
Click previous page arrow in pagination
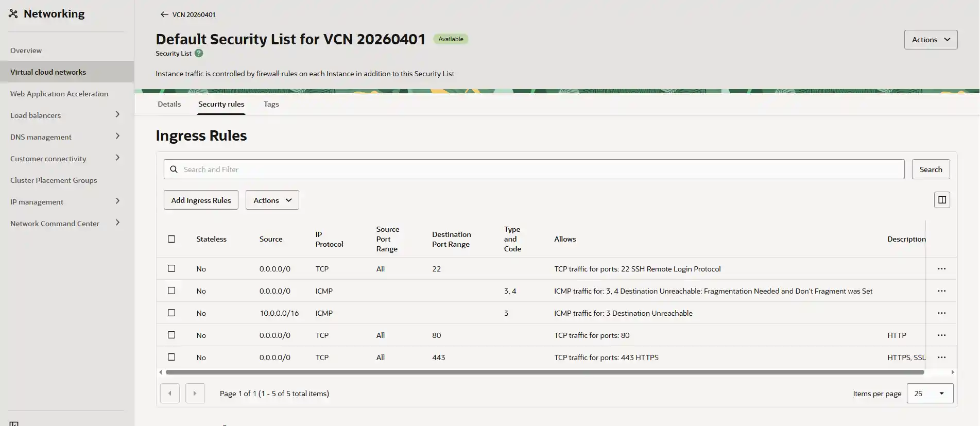click(x=170, y=394)
